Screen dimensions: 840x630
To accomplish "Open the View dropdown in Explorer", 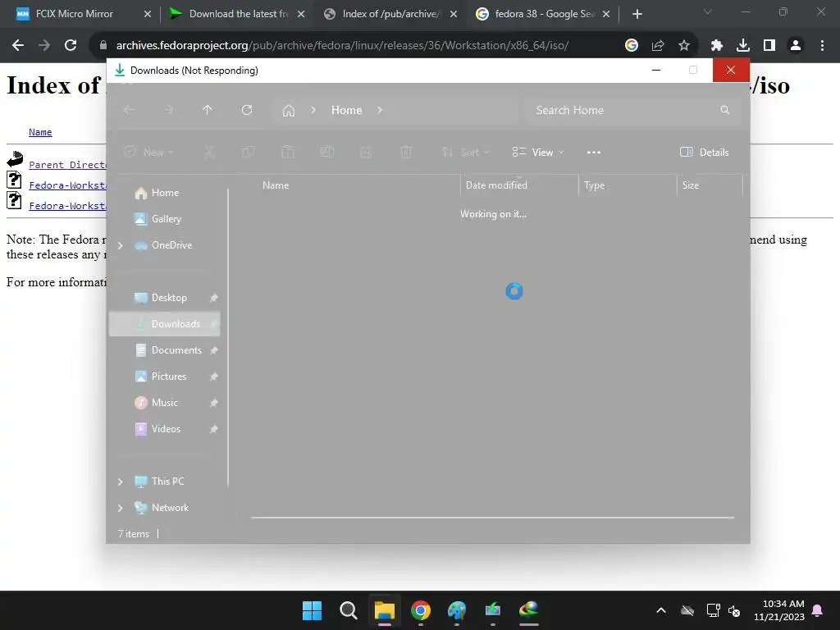I will [538, 152].
